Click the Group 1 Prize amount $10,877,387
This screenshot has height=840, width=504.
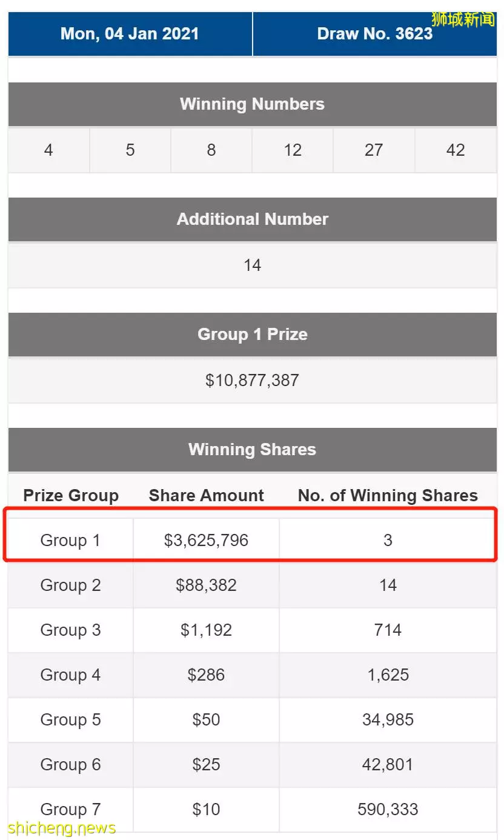point(252,381)
